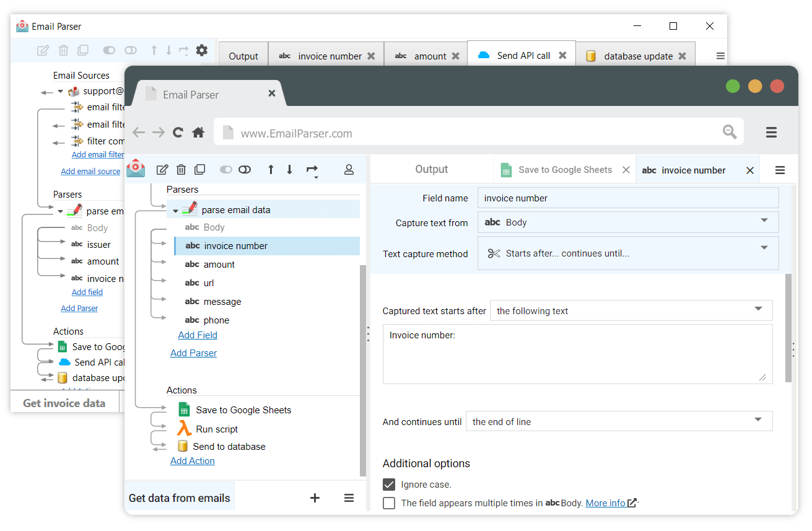Select the Send to database action
The image size is (812, 531).
click(221, 446)
